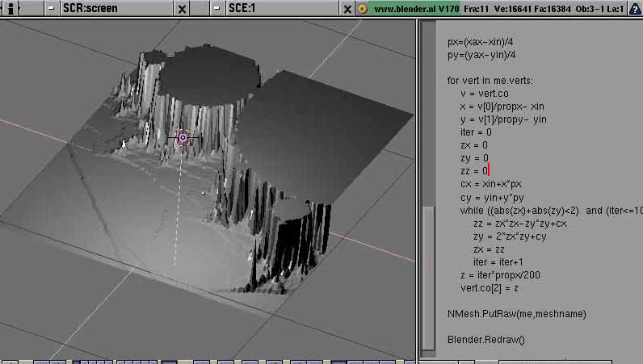
Task: Place cursor on Blender.Redraw() line
Action: [x=485, y=340]
